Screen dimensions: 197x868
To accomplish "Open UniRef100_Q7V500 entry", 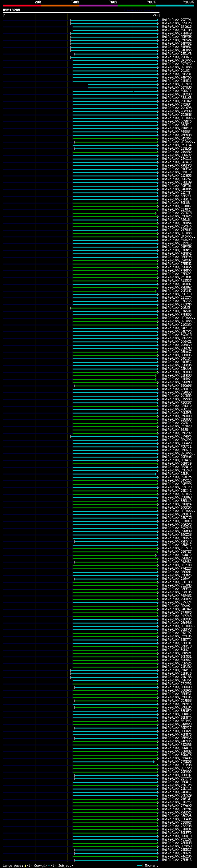I will (x=176, y=399).
